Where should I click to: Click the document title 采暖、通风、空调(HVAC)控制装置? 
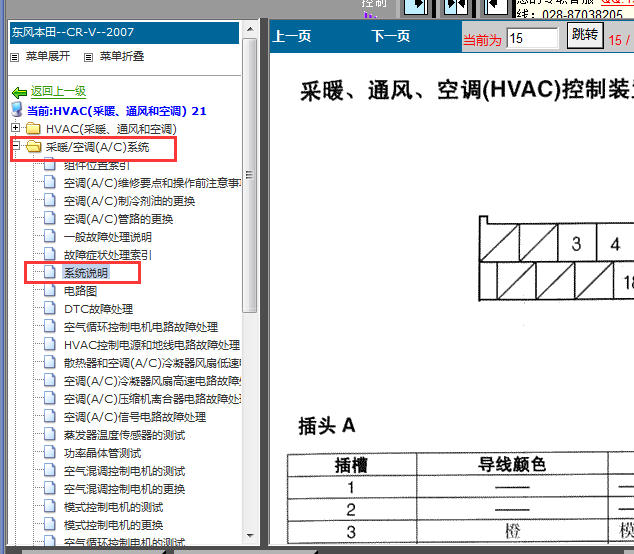coord(467,90)
